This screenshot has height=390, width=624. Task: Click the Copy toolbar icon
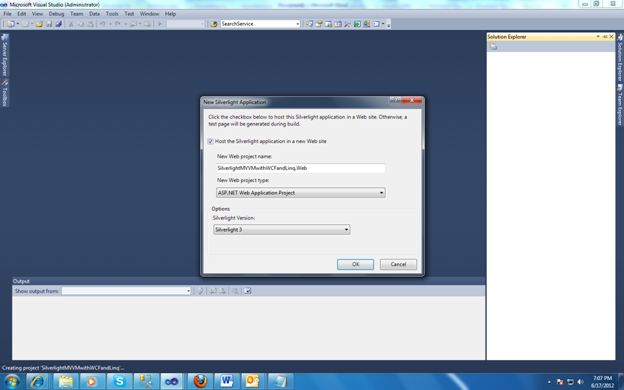tap(81, 24)
